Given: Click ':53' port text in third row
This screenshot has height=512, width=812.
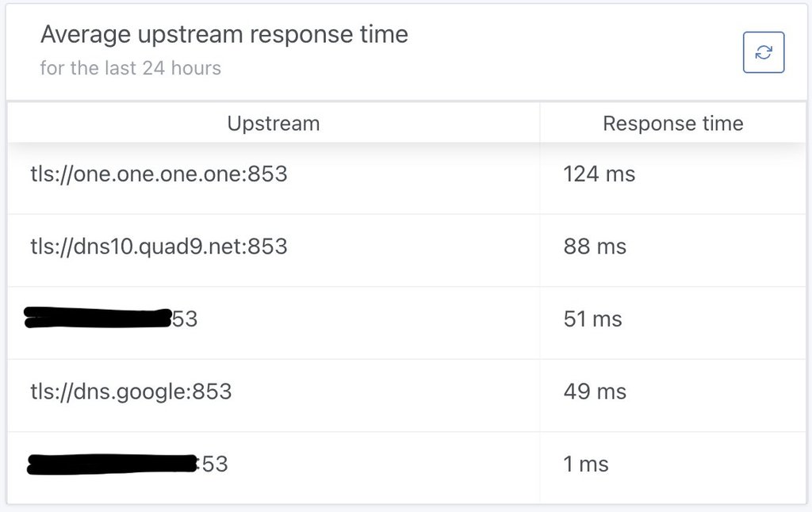Looking at the screenshot, I should pyautogui.click(x=184, y=319).
